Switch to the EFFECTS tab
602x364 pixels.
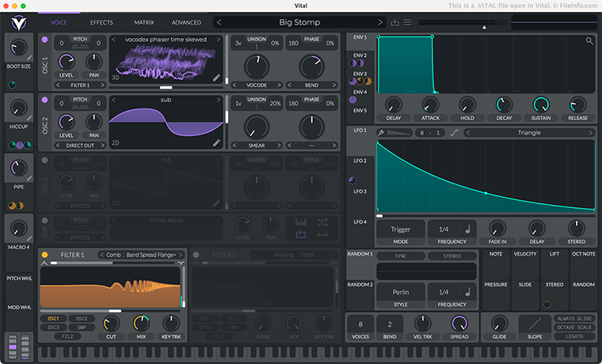click(101, 22)
